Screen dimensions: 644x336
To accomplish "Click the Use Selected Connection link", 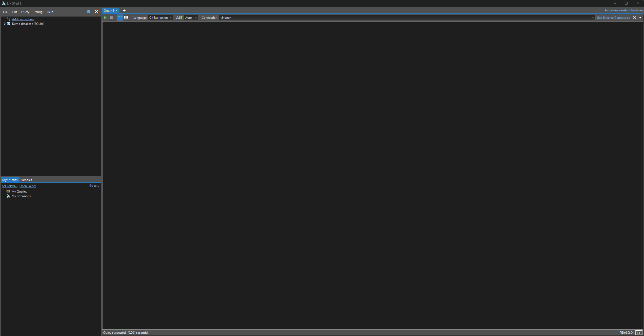I will [x=613, y=18].
